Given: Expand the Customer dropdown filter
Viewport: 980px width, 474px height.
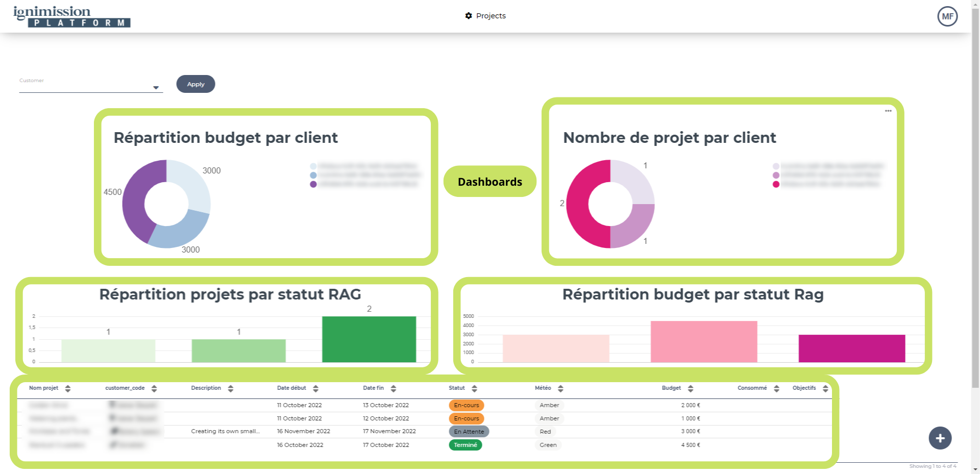Looking at the screenshot, I should 156,88.
